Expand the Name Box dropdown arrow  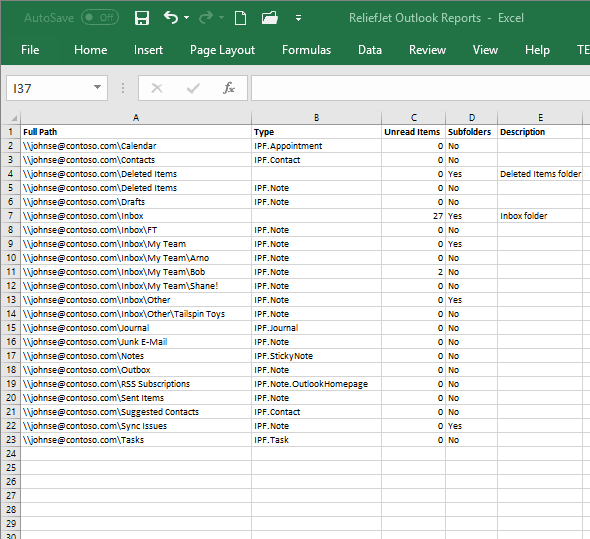pyautogui.click(x=97, y=88)
